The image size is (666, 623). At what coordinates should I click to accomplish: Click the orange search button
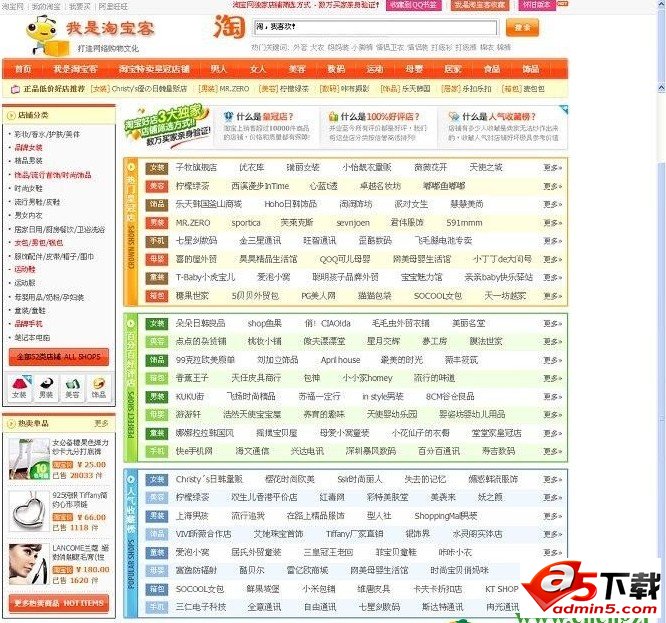pyautogui.click(x=522, y=28)
